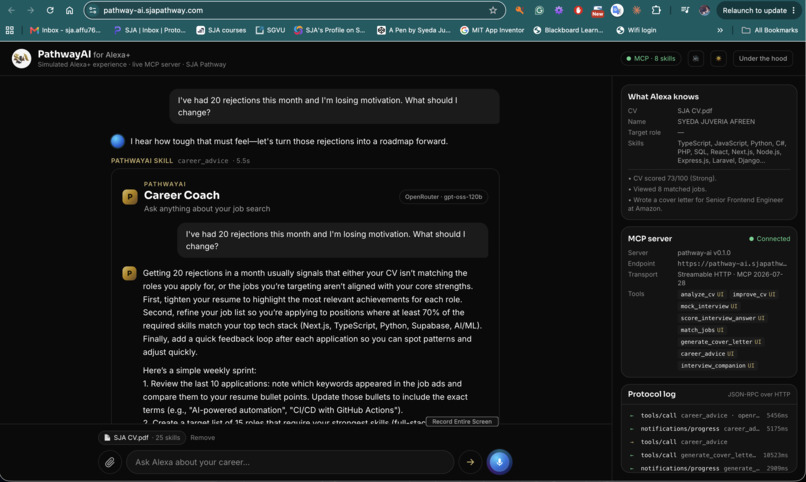
Task: Open the Extensions puzzle-piece menu
Action: click(656, 10)
